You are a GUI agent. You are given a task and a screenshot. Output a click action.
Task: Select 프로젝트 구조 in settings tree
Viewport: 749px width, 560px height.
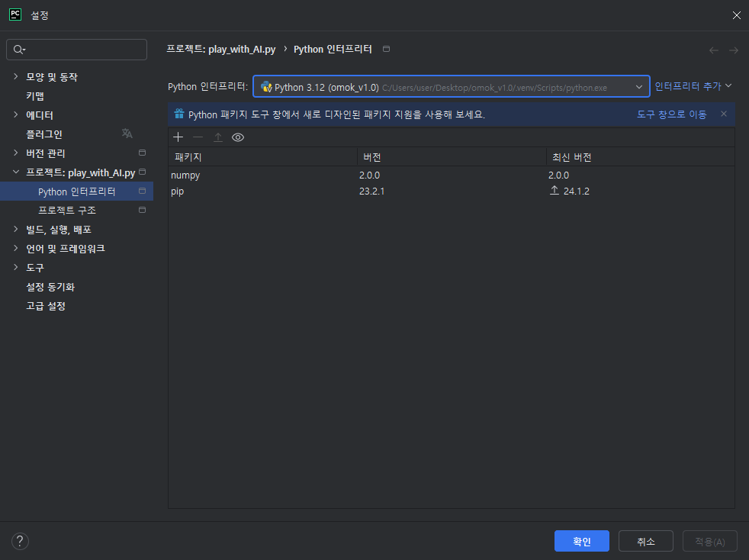(67, 211)
